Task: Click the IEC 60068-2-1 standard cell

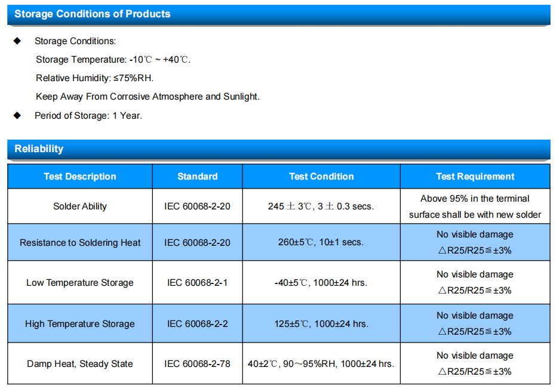Action: [x=198, y=283]
